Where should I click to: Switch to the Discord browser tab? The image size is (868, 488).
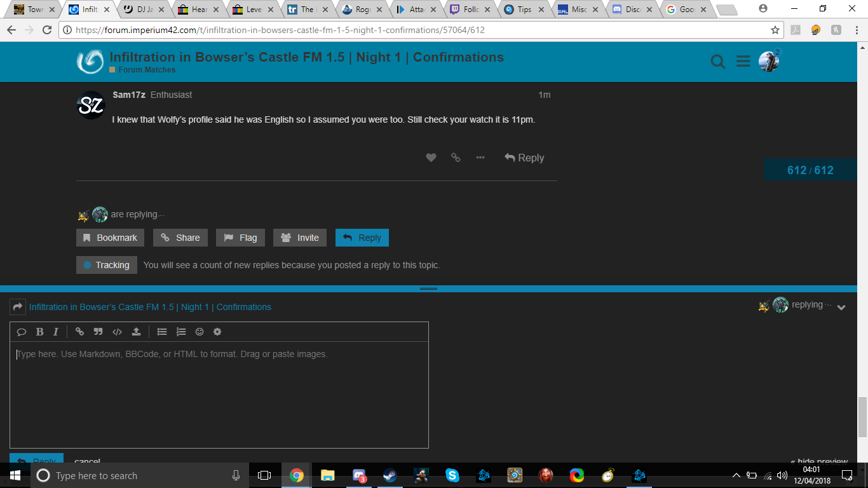[633, 10]
